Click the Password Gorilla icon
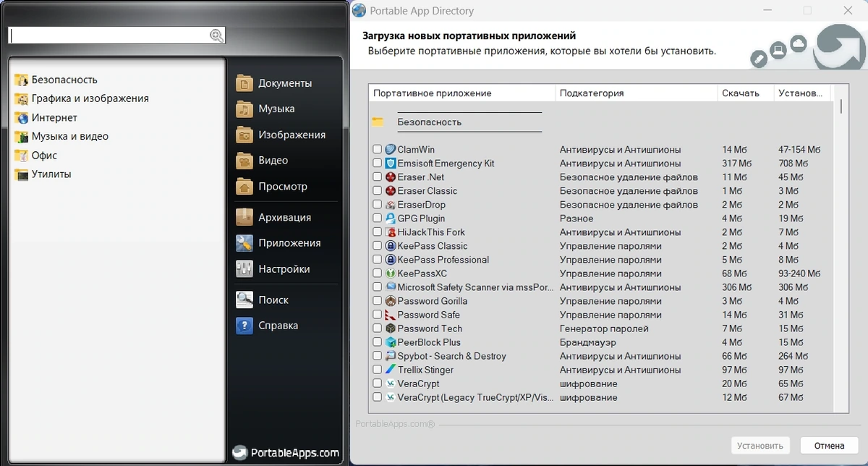Viewport: 868px width, 466px height. (391, 301)
